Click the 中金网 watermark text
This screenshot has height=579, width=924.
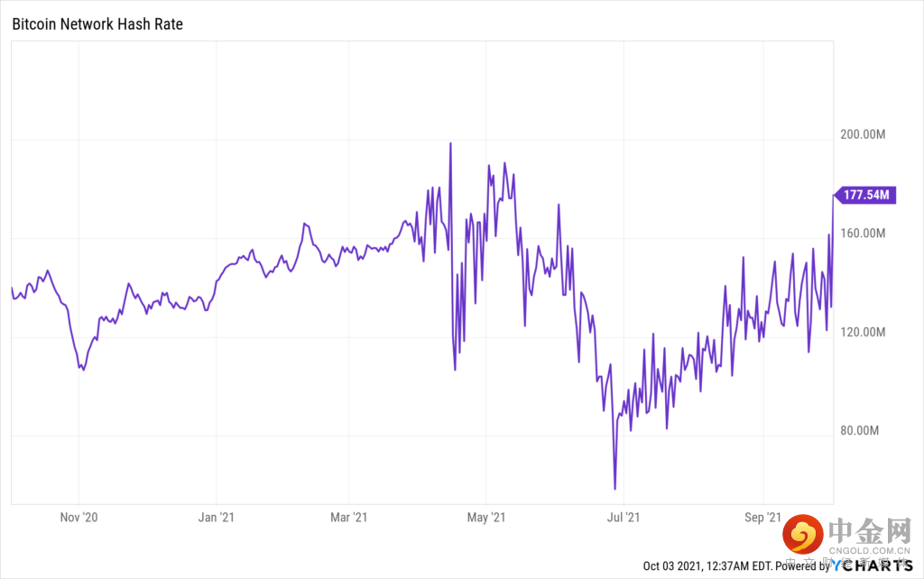(868, 529)
